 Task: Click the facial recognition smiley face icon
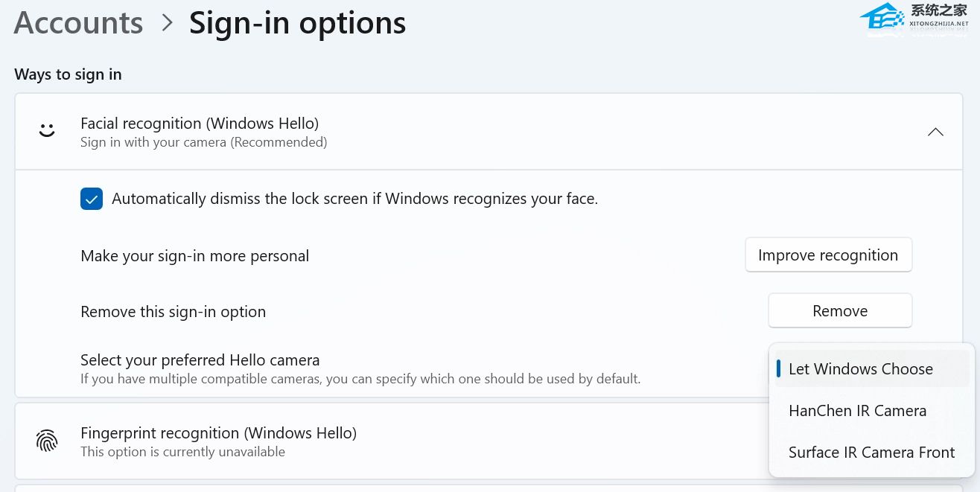tap(47, 131)
